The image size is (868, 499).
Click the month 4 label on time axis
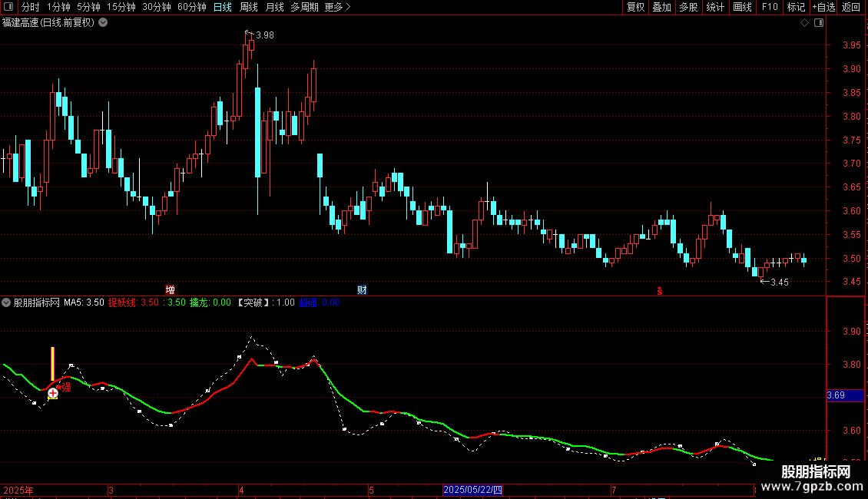tap(241, 490)
